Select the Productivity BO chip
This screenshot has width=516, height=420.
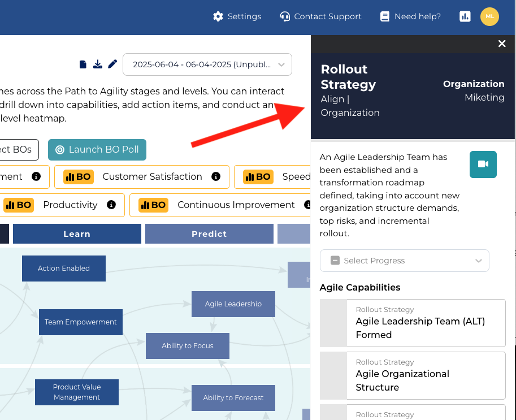pyautogui.click(x=63, y=205)
